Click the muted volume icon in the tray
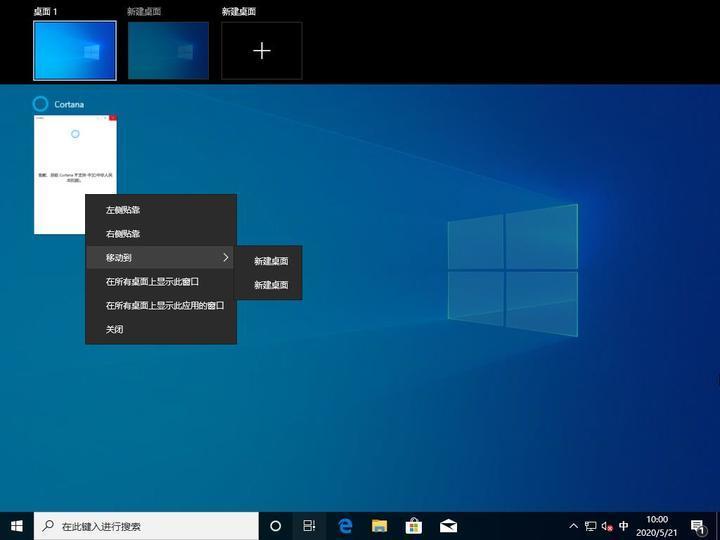This screenshot has width=720, height=540. click(x=607, y=526)
